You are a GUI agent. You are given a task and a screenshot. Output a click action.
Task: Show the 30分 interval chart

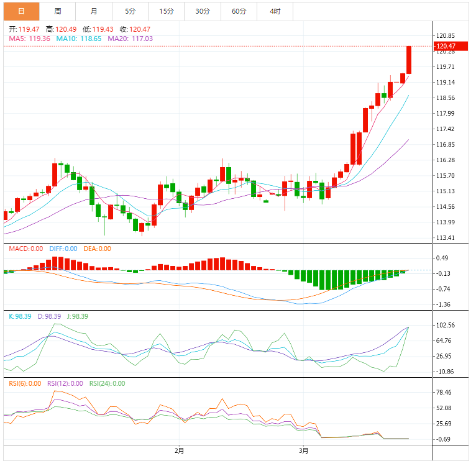pos(202,11)
